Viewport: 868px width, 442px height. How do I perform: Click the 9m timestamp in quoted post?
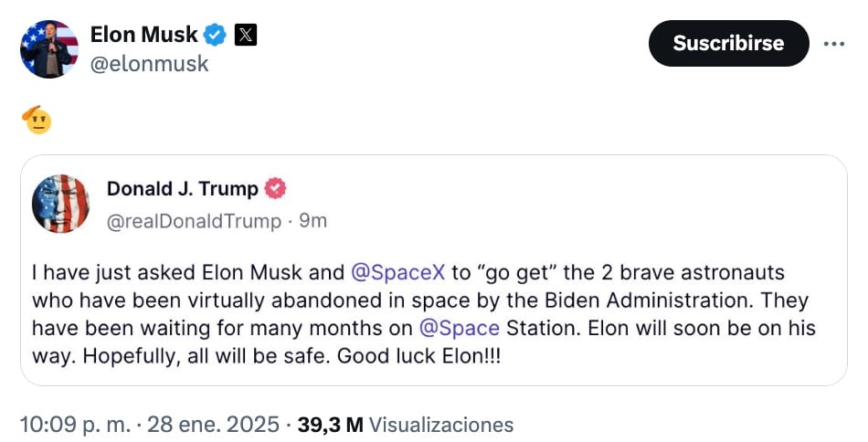(312, 220)
